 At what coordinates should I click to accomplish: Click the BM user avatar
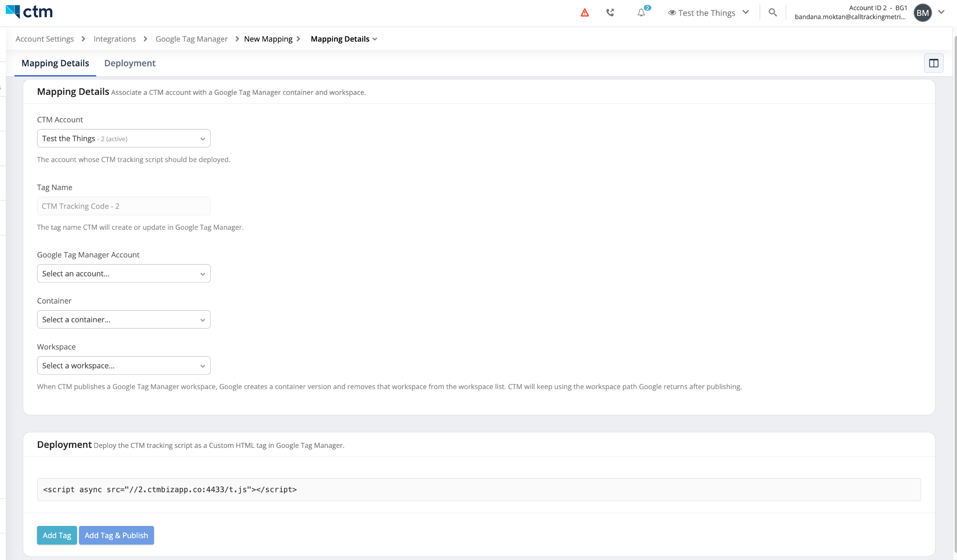point(923,13)
